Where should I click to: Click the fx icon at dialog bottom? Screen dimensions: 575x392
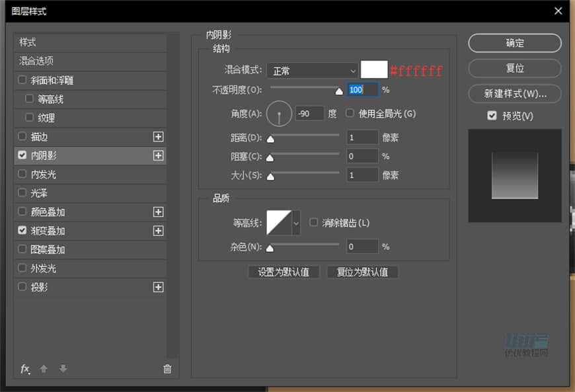point(25,369)
